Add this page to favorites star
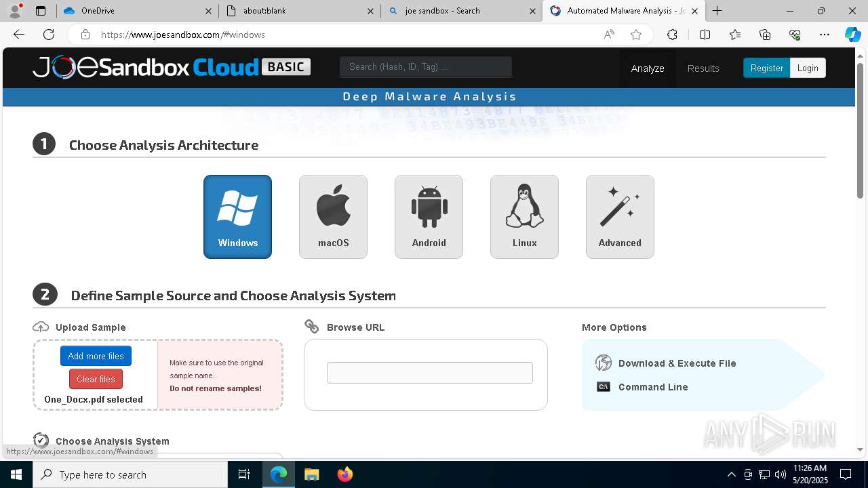868x488 pixels. coord(636,35)
